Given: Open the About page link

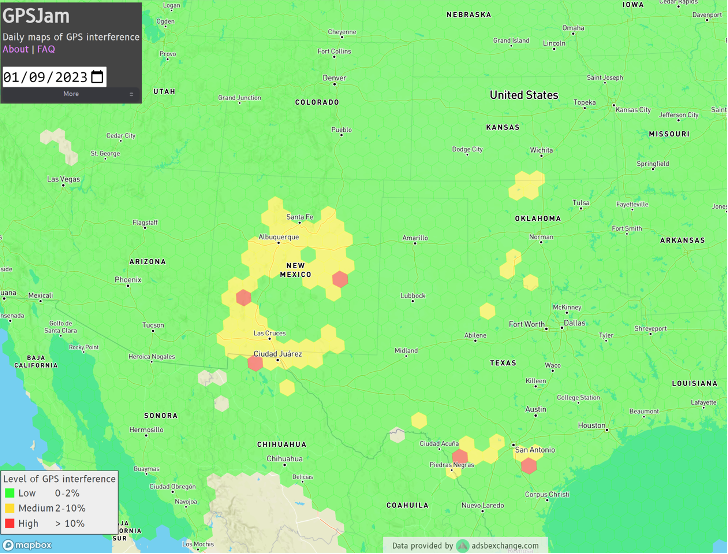Looking at the screenshot, I should point(15,49).
